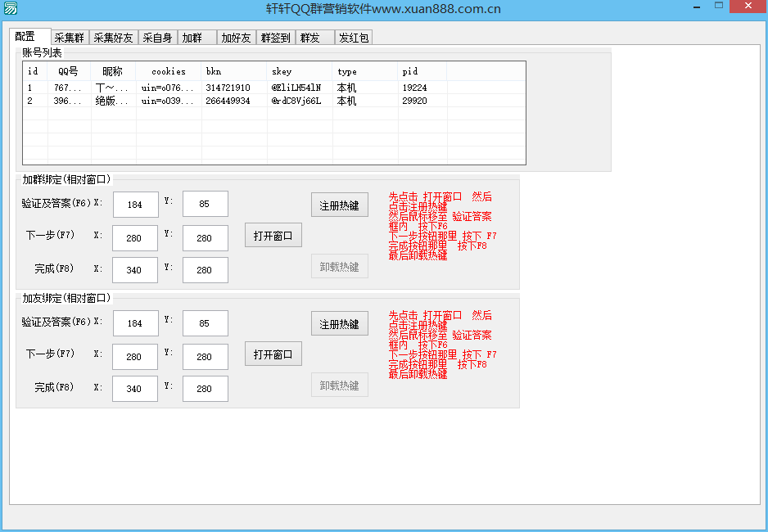768x532 pixels.
Task: Focus 下一步(F7) Y field in 加友绑定
Action: click(x=206, y=357)
